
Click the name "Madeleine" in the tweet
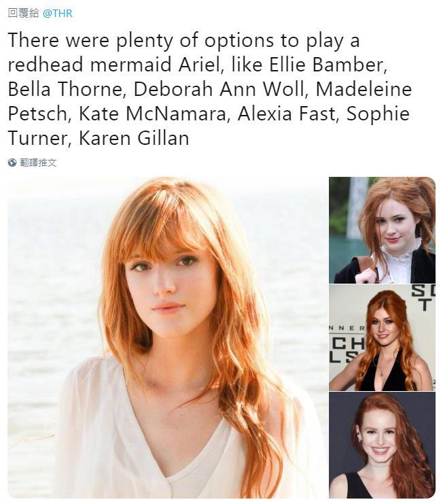click(x=364, y=89)
